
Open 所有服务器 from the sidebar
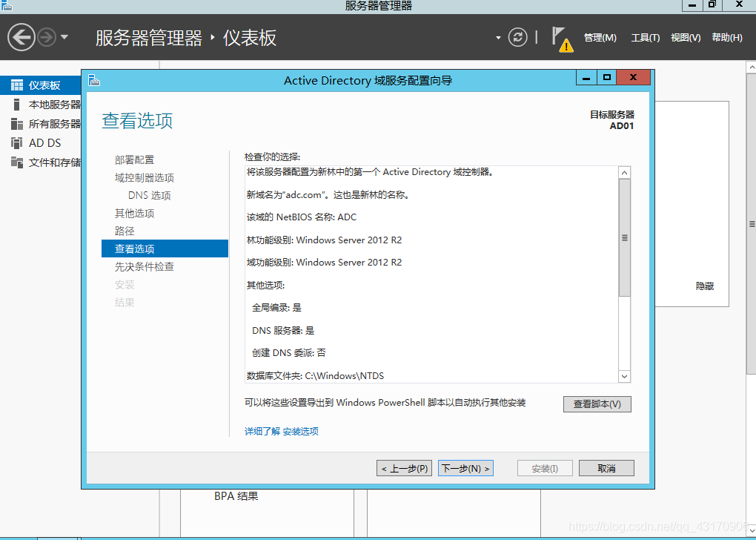[x=54, y=124]
